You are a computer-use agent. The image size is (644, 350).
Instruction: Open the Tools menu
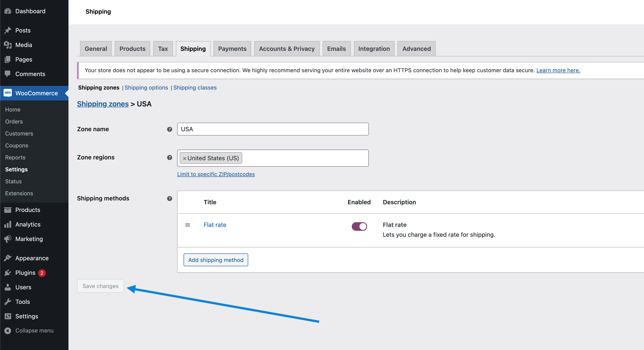[22, 301]
